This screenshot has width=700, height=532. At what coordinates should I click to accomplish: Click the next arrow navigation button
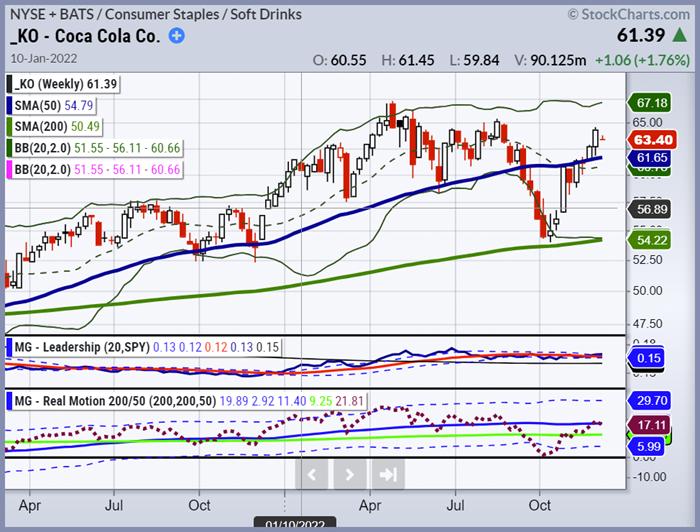350,472
